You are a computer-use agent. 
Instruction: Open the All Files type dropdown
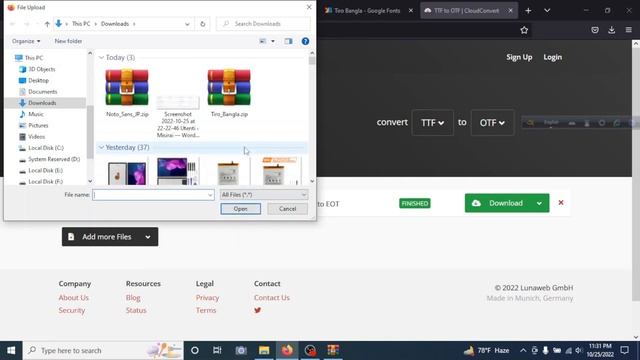tap(264, 195)
